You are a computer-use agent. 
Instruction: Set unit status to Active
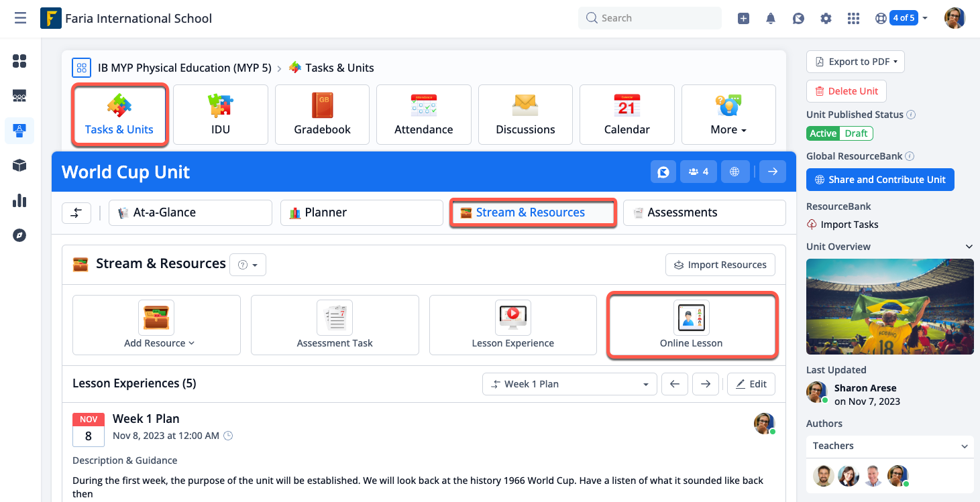[x=822, y=133]
